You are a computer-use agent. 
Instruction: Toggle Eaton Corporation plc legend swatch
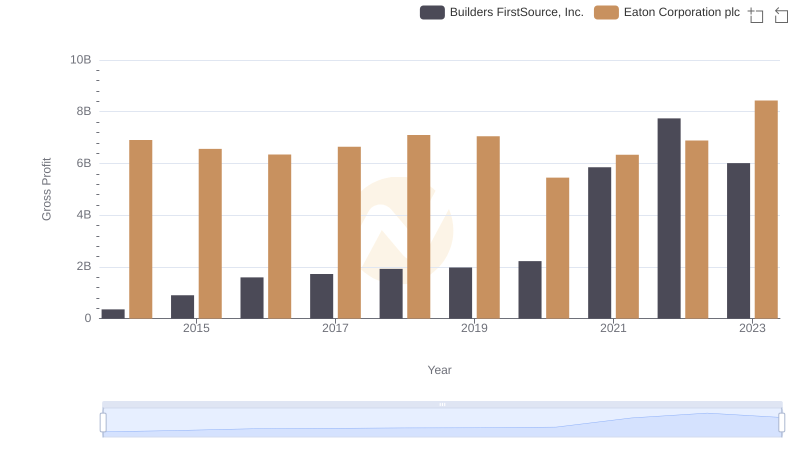click(x=606, y=12)
